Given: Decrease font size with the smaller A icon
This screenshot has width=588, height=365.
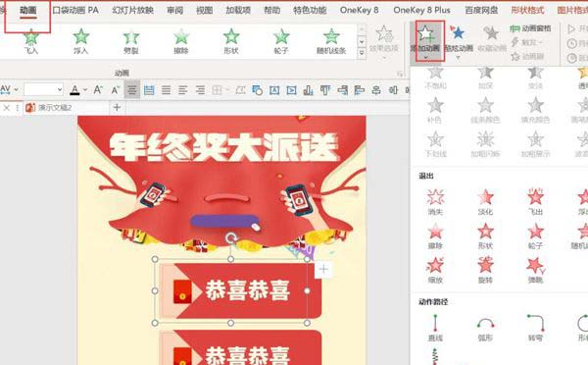Looking at the screenshot, I should 115,89.
